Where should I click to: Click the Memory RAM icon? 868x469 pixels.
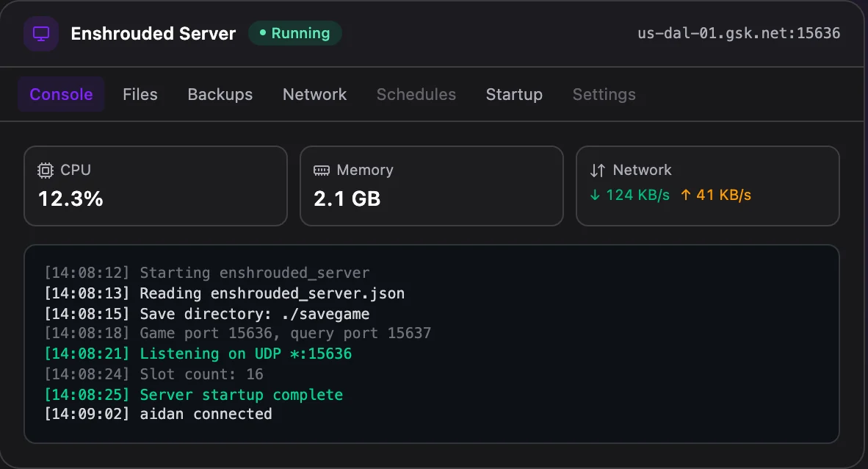(x=322, y=171)
